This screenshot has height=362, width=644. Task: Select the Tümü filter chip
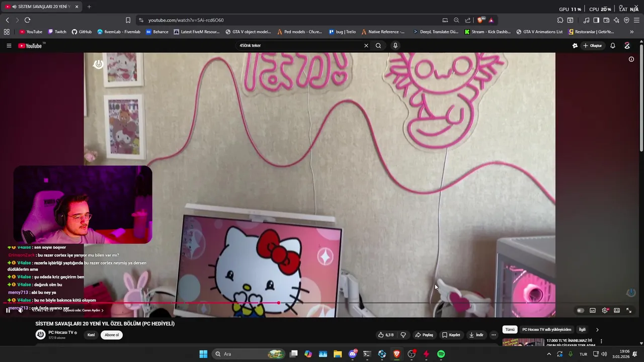pos(510,330)
